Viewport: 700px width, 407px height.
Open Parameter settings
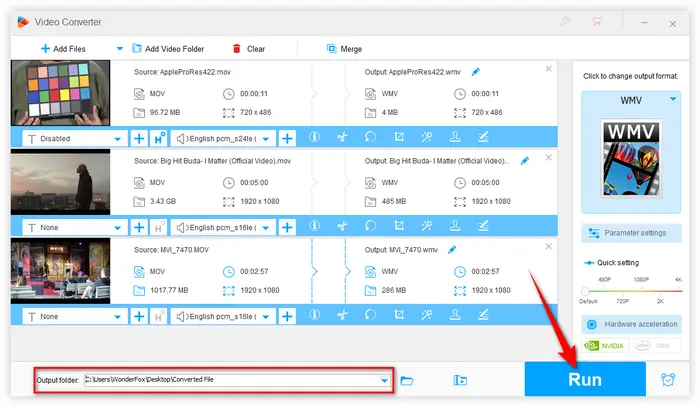tap(631, 233)
